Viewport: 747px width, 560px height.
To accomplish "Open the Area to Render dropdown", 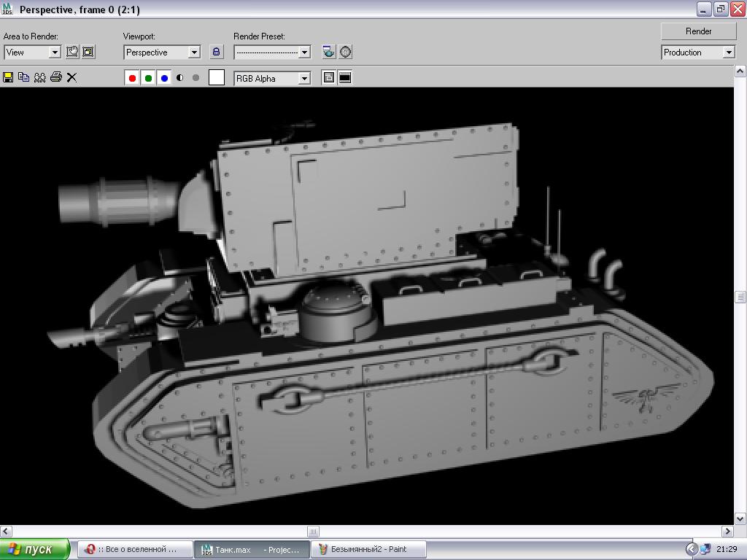I will click(x=32, y=52).
